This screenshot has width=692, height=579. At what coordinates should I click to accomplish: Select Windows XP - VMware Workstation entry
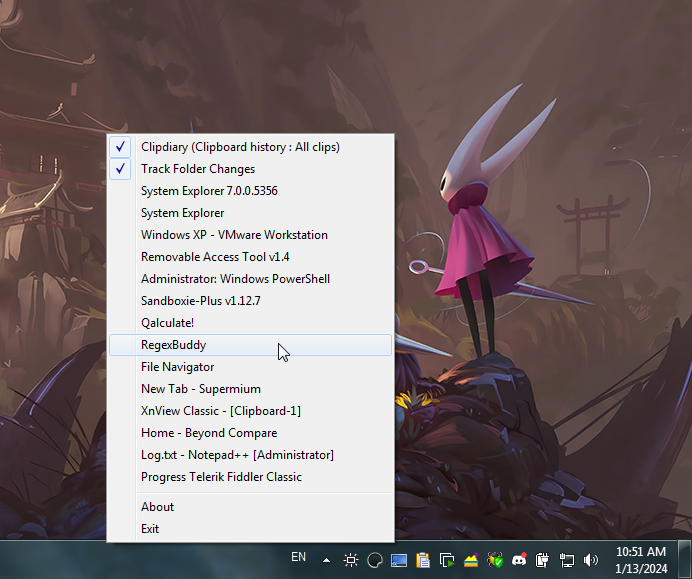234,235
